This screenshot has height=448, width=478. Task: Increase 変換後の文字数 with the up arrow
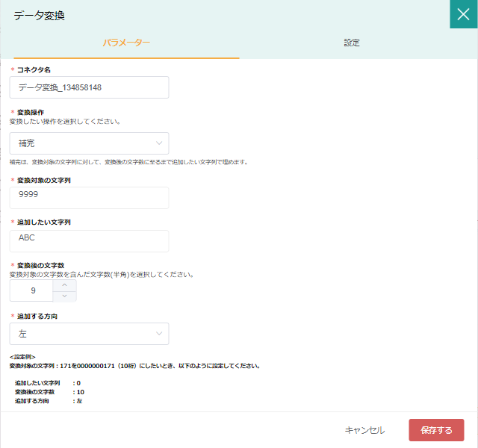(64, 285)
